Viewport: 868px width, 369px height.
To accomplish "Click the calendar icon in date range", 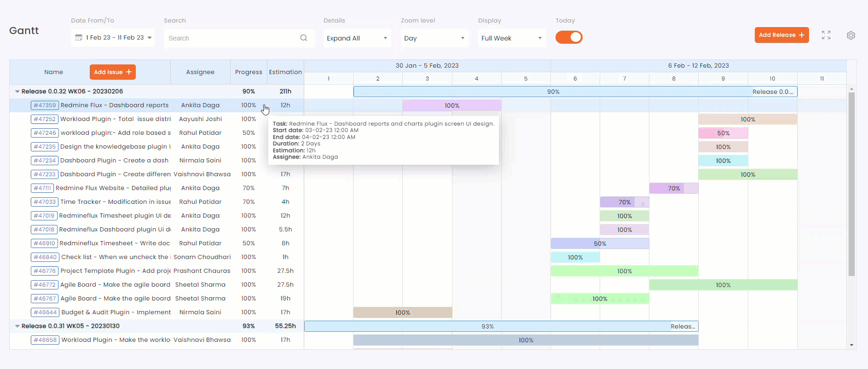I will point(79,38).
